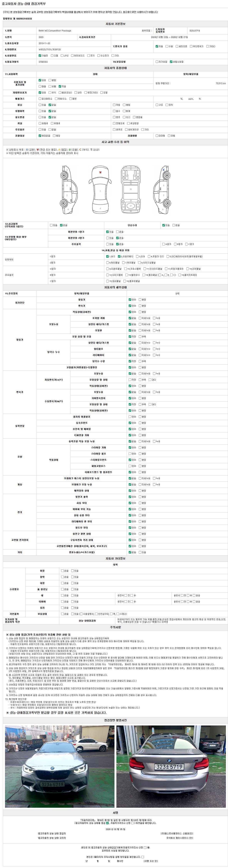Check the 네비게이션 option checkbox
The width and height of the screenshot is (228, 868).
(x=126, y=129)
